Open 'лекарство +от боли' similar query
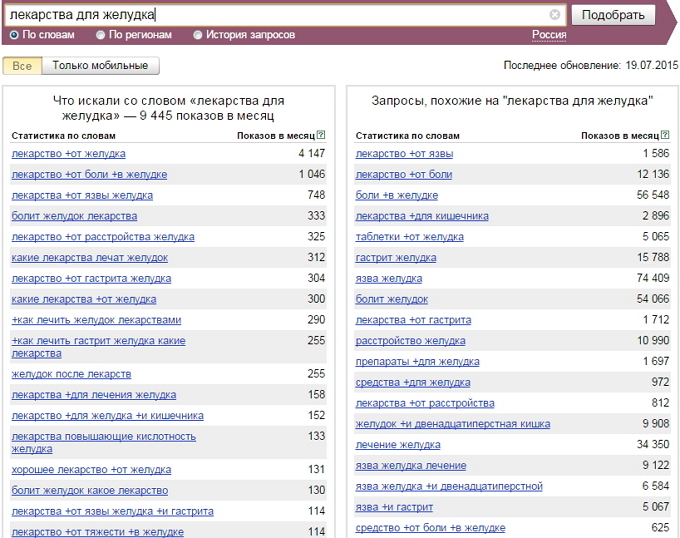680x538 pixels. coord(404,174)
